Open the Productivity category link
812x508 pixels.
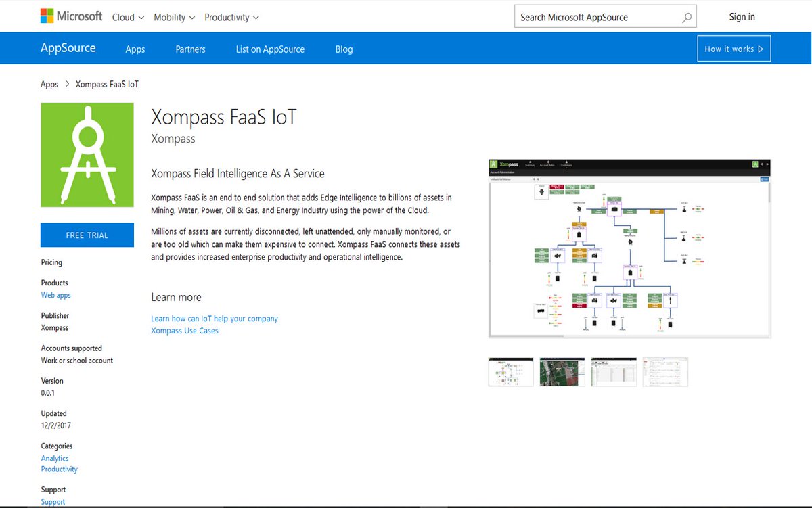pos(59,469)
